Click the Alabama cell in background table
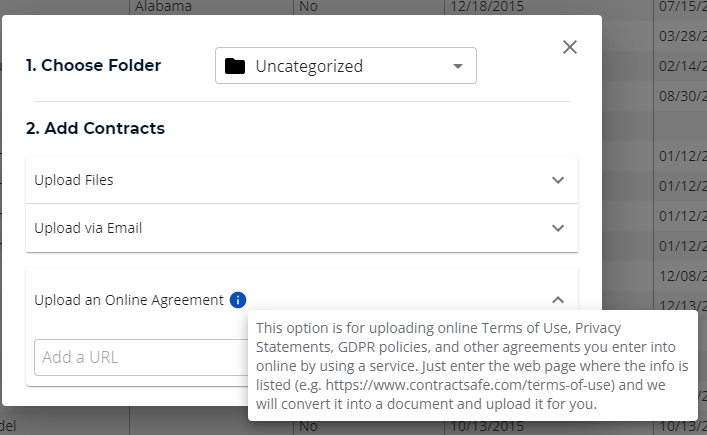Viewport: 707px width, 435px height. coord(163,7)
